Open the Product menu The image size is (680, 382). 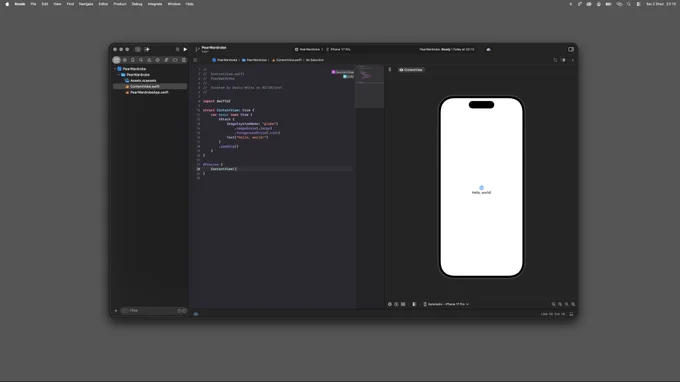120,4
